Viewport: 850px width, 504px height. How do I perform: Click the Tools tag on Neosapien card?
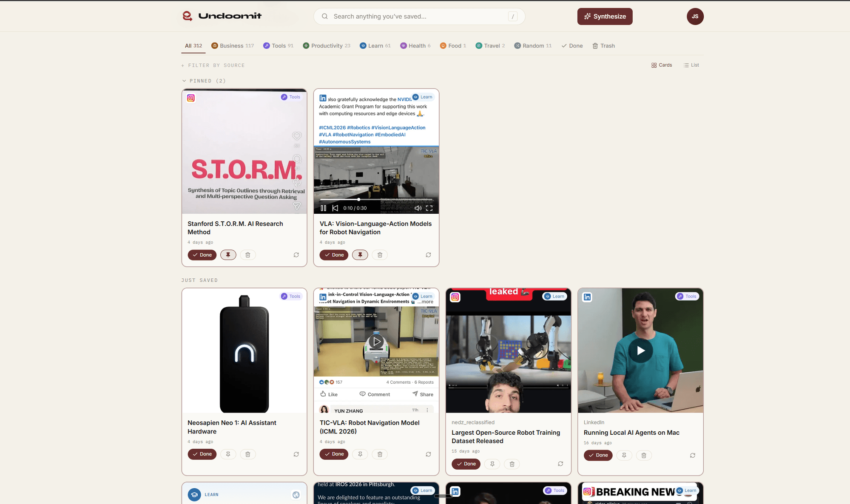291,297
